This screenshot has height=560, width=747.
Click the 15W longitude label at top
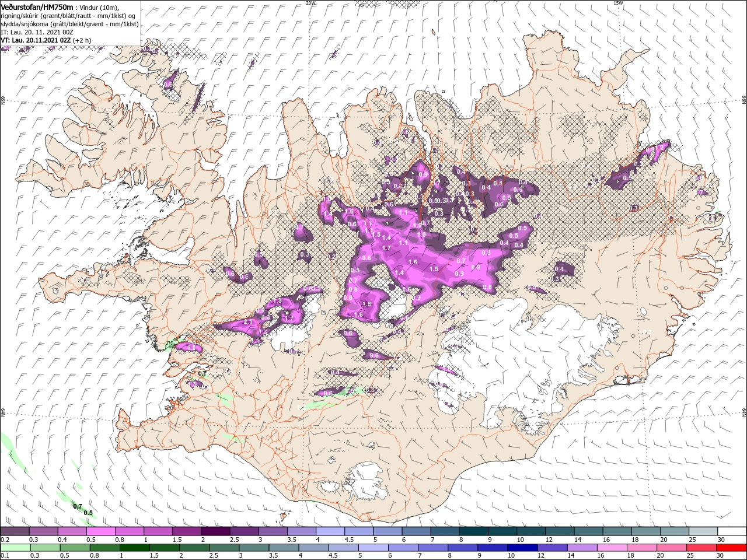tap(619, 3)
